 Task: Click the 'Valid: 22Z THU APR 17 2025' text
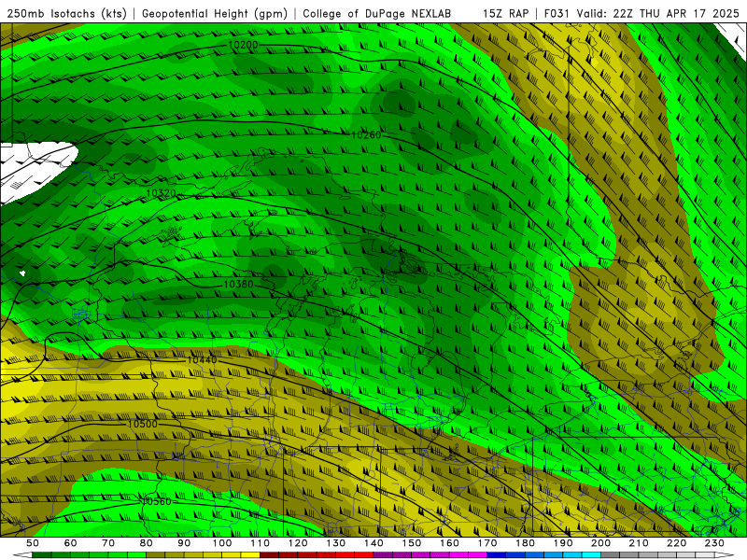click(x=657, y=14)
